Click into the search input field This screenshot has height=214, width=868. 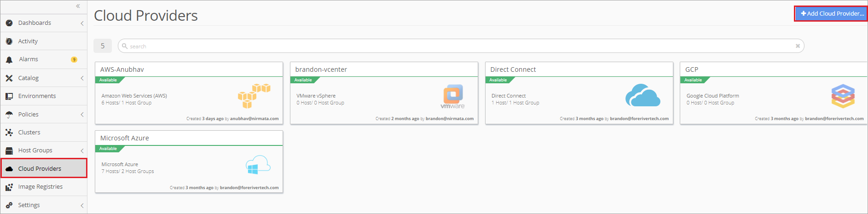[461, 46]
